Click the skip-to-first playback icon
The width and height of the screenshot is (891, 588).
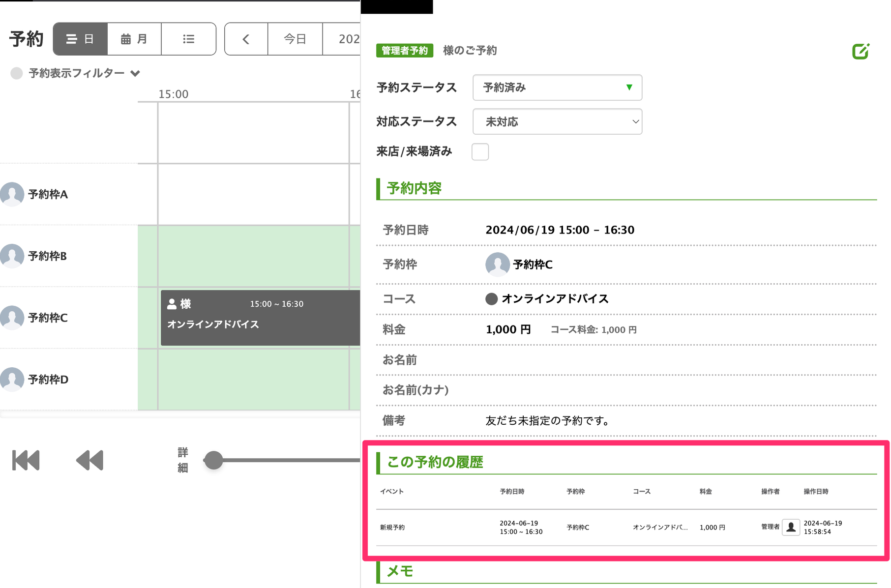pos(26,460)
